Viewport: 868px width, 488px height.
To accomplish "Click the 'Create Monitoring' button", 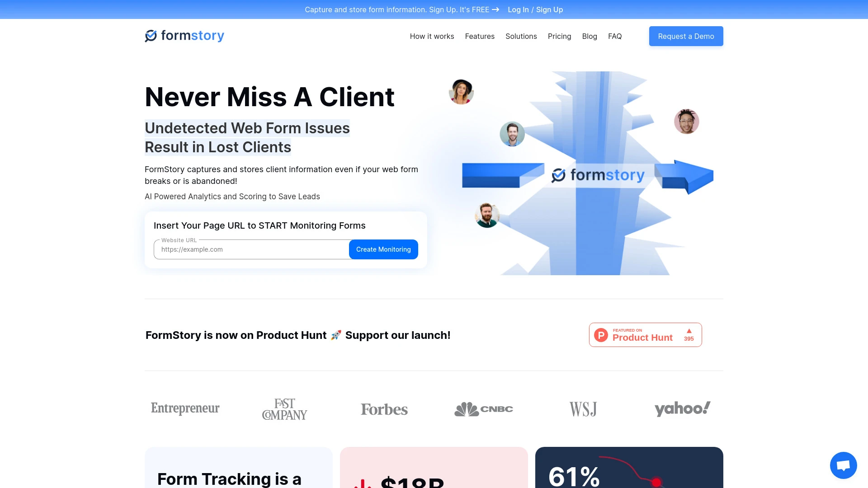I will [x=383, y=249].
